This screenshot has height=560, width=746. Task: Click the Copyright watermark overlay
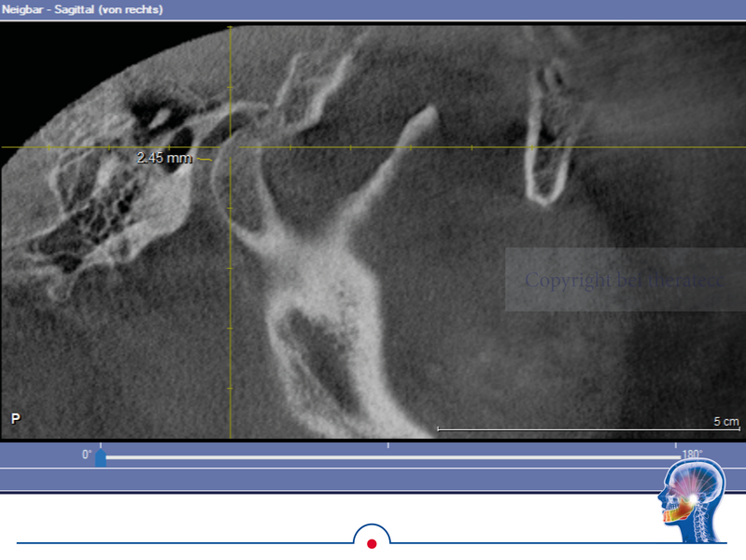tap(625, 279)
